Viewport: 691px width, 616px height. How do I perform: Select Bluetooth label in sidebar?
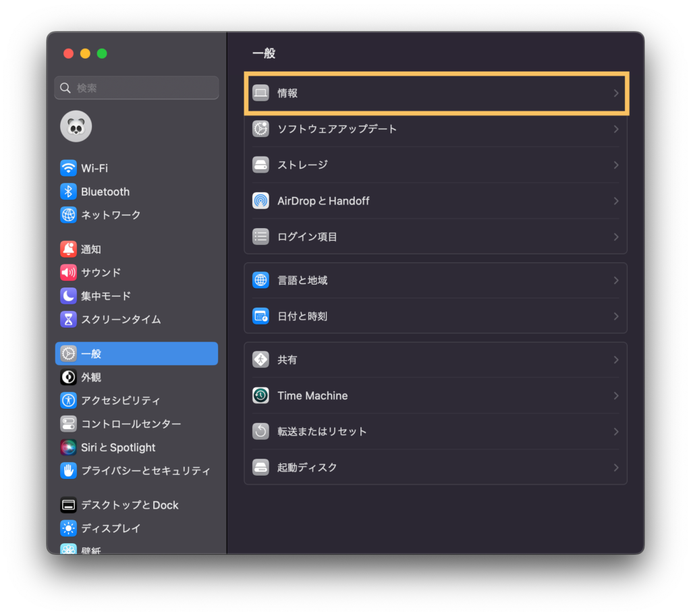105,192
